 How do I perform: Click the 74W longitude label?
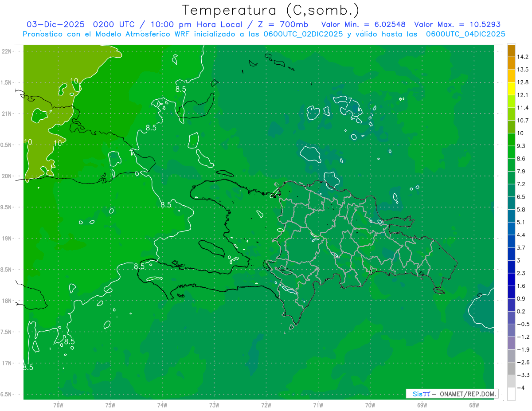[x=162, y=405]
